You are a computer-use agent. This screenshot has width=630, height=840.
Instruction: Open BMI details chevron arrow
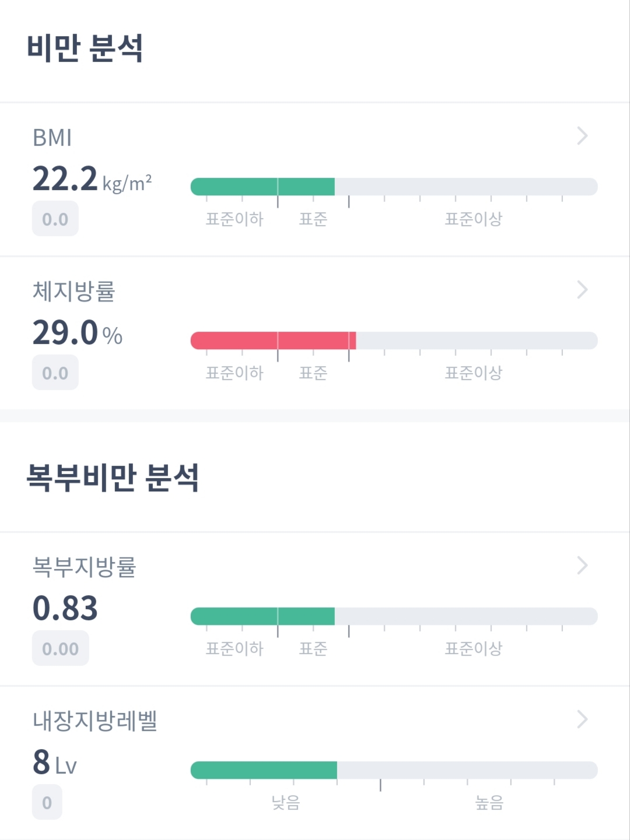582,136
